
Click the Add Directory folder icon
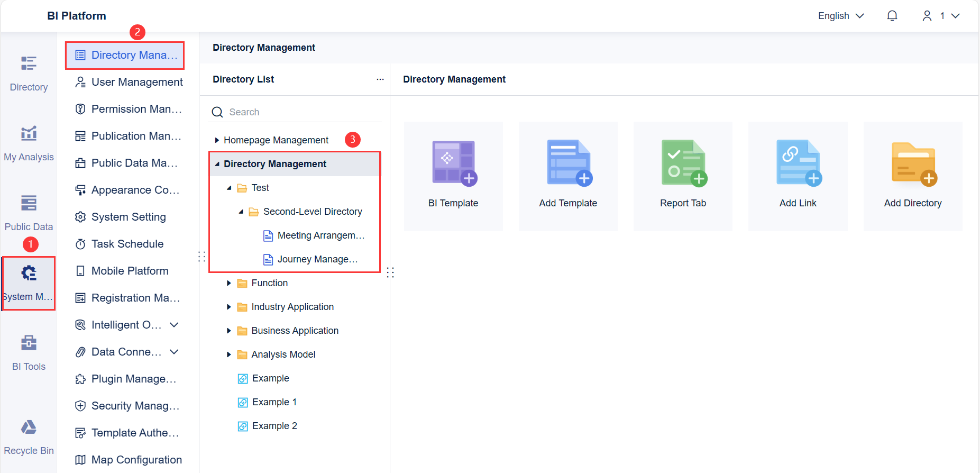coord(914,164)
